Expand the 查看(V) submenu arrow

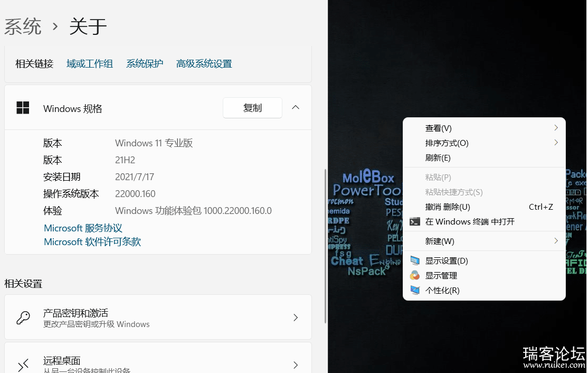click(x=556, y=127)
